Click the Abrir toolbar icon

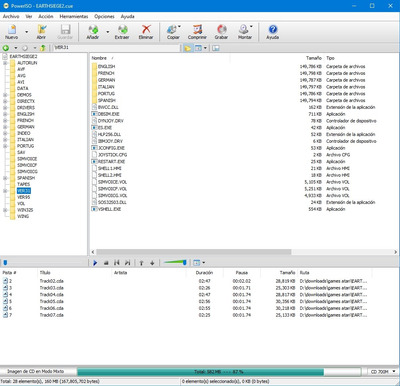pos(42,30)
